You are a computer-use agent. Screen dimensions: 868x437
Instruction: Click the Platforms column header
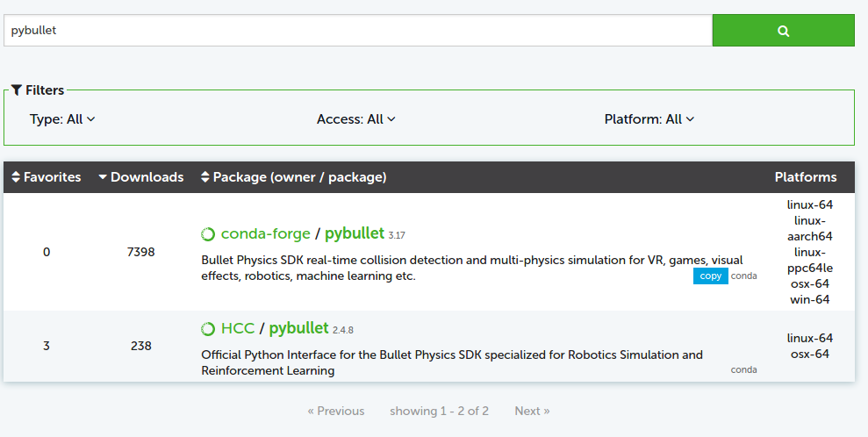coord(805,177)
